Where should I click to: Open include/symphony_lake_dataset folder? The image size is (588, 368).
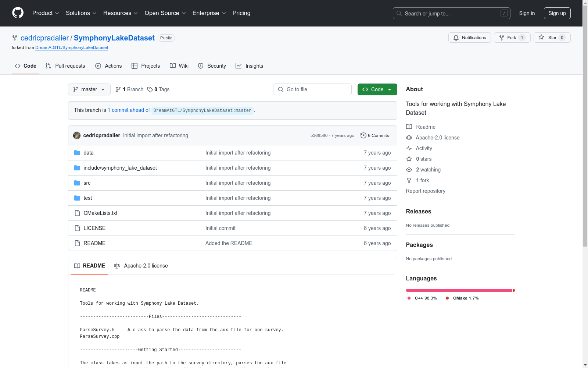pos(120,168)
